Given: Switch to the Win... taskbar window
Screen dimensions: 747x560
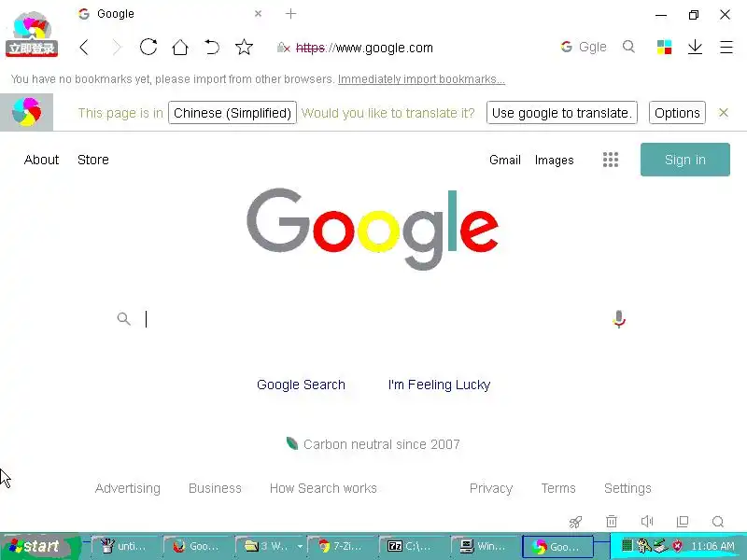Looking at the screenshot, I should click(x=484, y=546).
